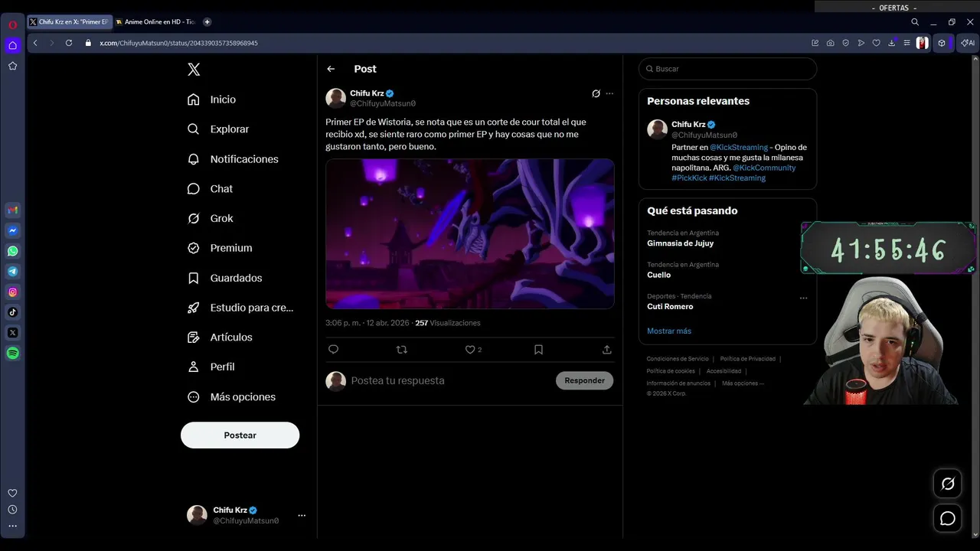Reload the page
Viewport: 980px width, 551px height.
pyautogui.click(x=69, y=43)
